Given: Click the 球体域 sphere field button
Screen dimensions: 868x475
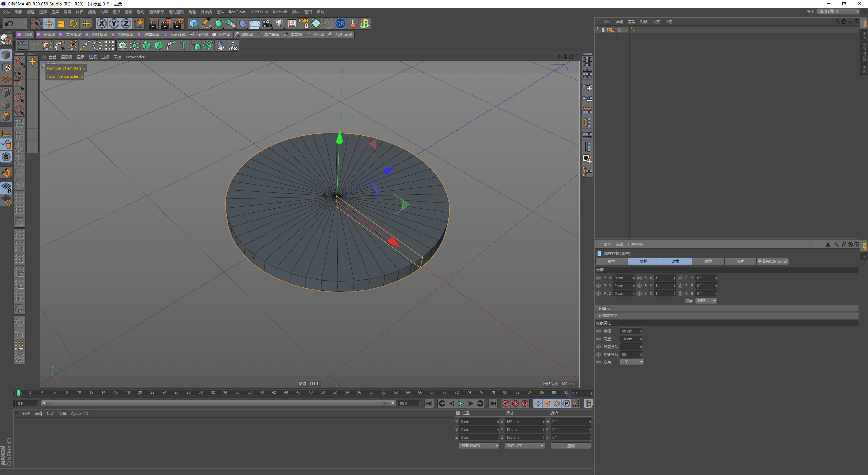Looking at the screenshot, I should click(x=46, y=35).
